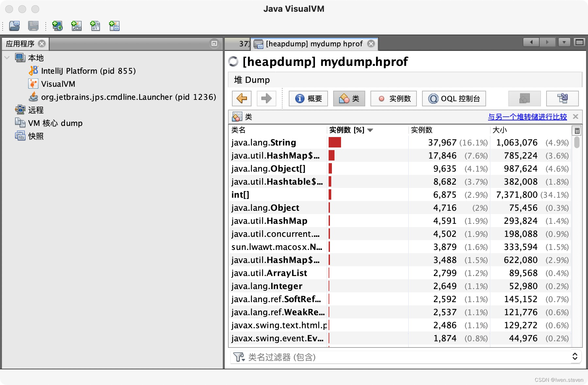This screenshot has width=588, height=385.
Task: Sort by the 类名 column header
Action: (x=278, y=130)
